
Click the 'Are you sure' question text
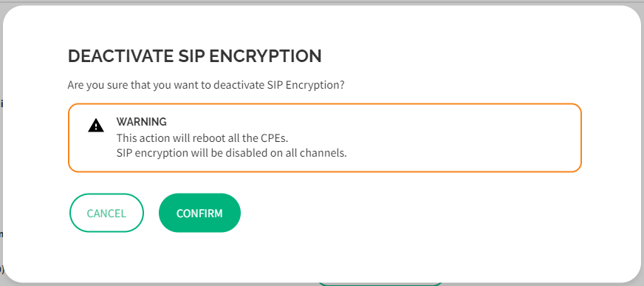206,86
